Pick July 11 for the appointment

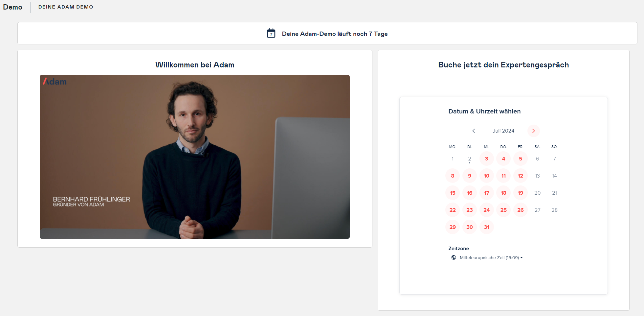pos(503,176)
